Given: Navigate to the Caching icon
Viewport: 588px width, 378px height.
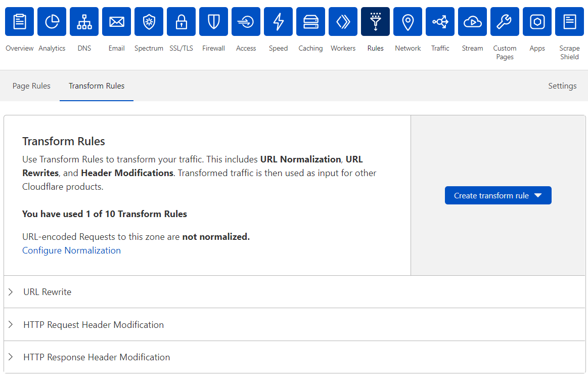Looking at the screenshot, I should (x=311, y=22).
